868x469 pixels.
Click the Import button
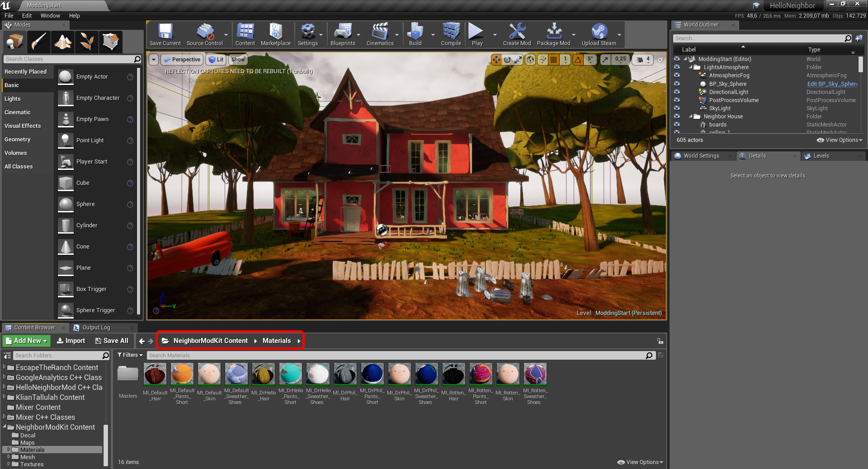[x=71, y=341]
